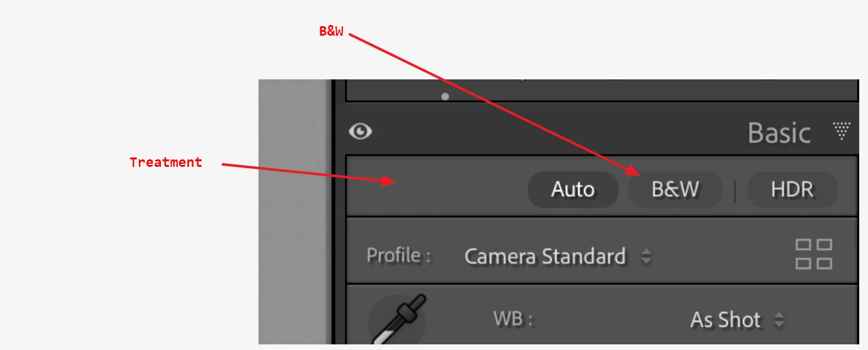Click the up-down arrows beside Camera Standard
This screenshot has width=868, height=350.
(646, 256)
